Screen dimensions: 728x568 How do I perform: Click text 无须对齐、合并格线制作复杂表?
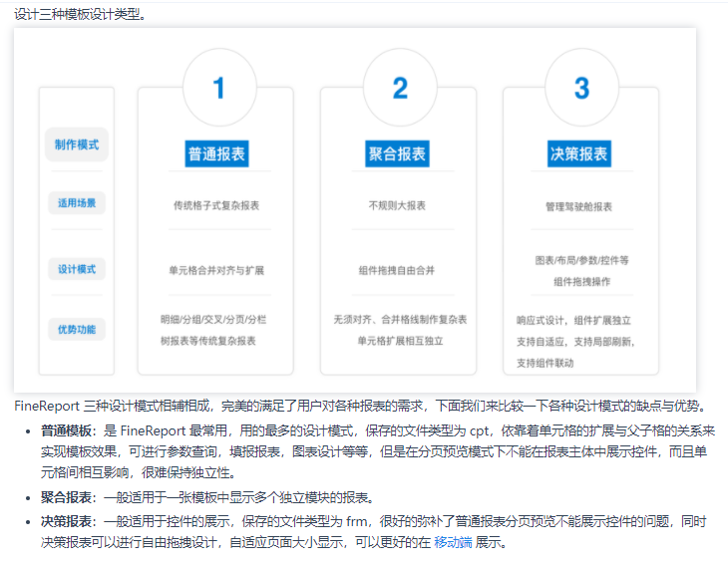click(400, 319)
